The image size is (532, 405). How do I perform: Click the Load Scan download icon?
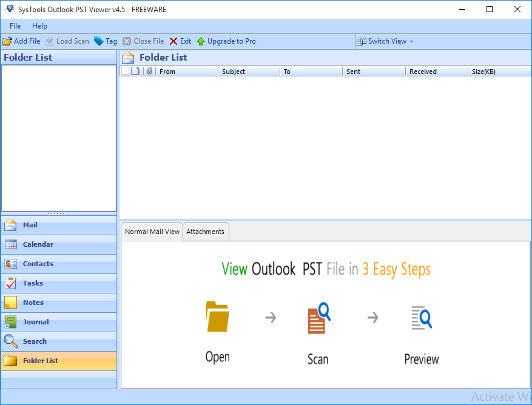pyautogui.click(x=50, y=41)
